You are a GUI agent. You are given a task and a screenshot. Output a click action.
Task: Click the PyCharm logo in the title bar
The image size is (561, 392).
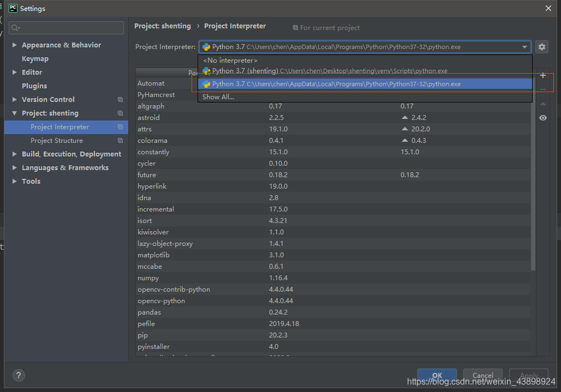coord(13,8)
